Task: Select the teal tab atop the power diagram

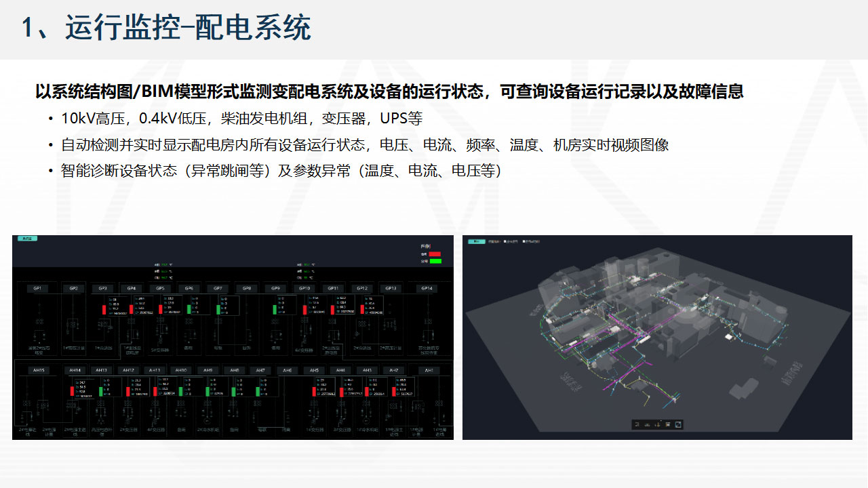Action: 27,239
